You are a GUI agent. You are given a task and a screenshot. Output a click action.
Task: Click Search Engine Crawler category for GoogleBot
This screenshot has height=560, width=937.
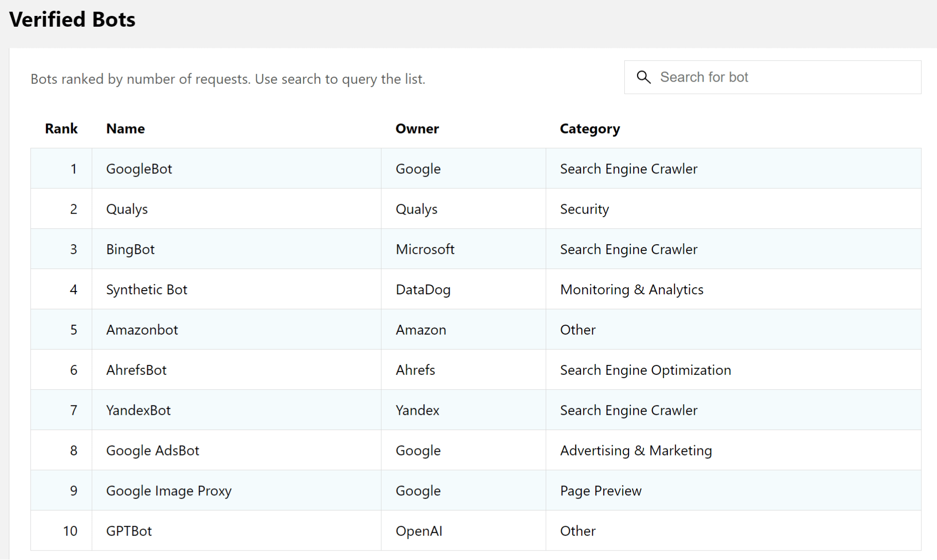pyautogui.click(x=629, y=168)
